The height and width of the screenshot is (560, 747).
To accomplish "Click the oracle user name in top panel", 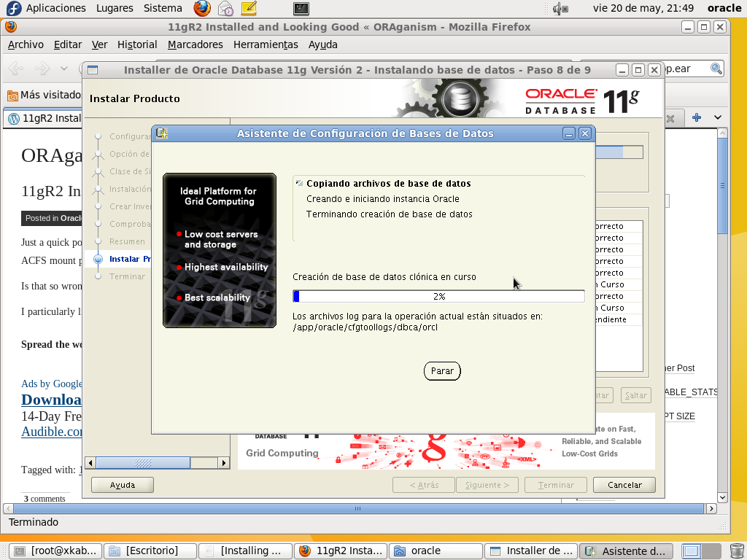I will (x=724, y=8).
